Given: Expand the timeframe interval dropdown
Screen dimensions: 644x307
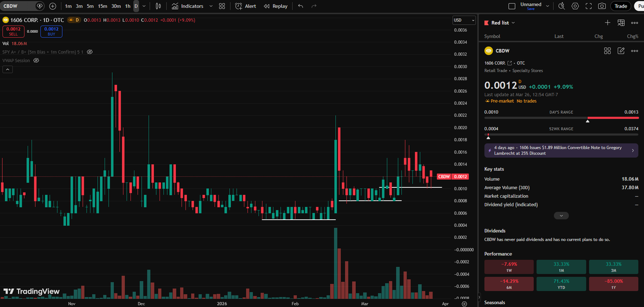Looking at the screenshot, I should click(x=143, y=6).
